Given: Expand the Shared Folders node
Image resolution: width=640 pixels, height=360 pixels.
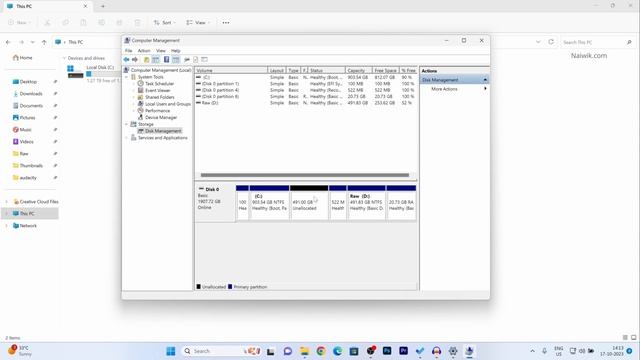Looking at the screenshot, I should [134, 97].
